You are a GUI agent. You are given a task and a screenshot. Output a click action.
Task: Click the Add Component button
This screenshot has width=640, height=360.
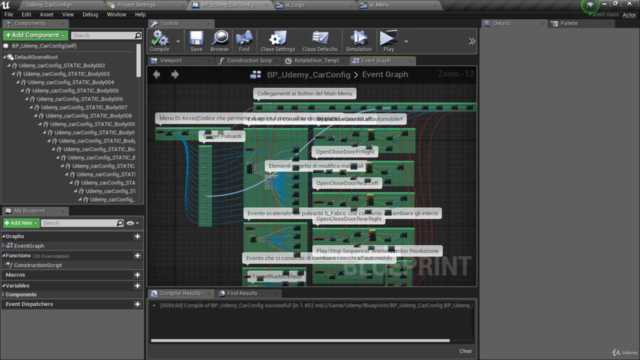tap(35, 36)
